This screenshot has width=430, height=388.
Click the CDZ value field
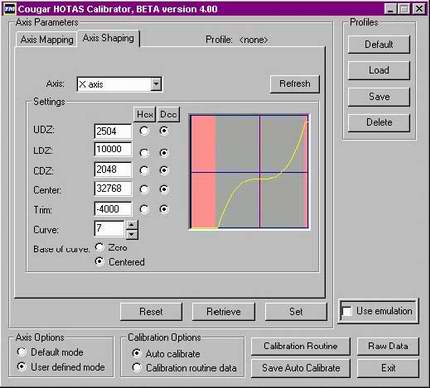click(113, 169)
